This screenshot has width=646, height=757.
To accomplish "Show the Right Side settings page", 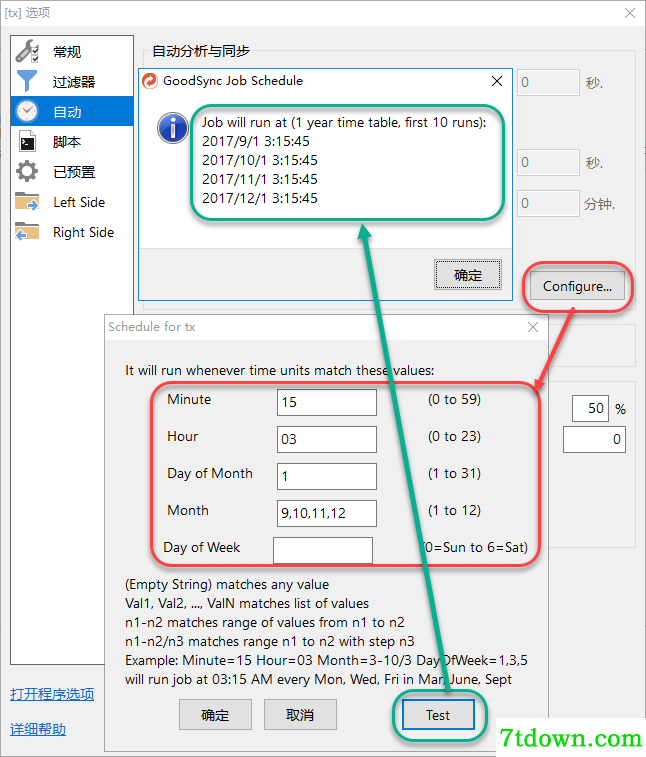I will coord(72,232).
